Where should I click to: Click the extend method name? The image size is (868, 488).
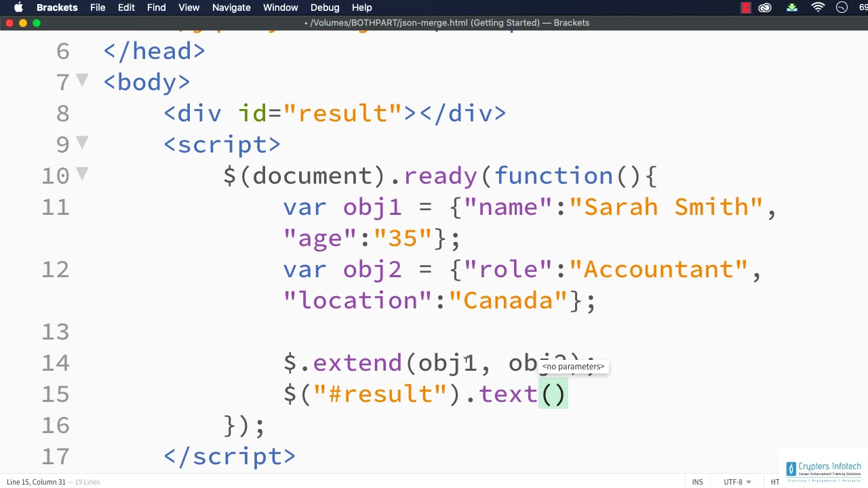coord(357,363)
